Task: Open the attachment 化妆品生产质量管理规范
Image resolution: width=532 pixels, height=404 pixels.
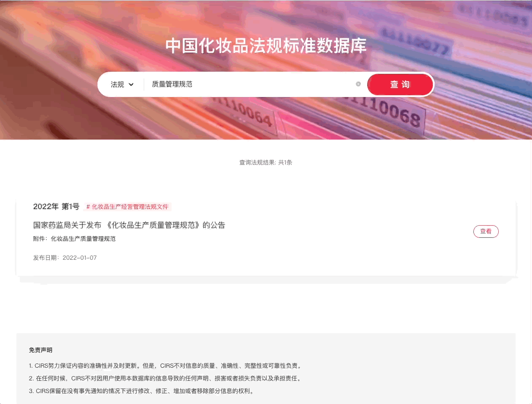Action: click(x=83, y=239)
